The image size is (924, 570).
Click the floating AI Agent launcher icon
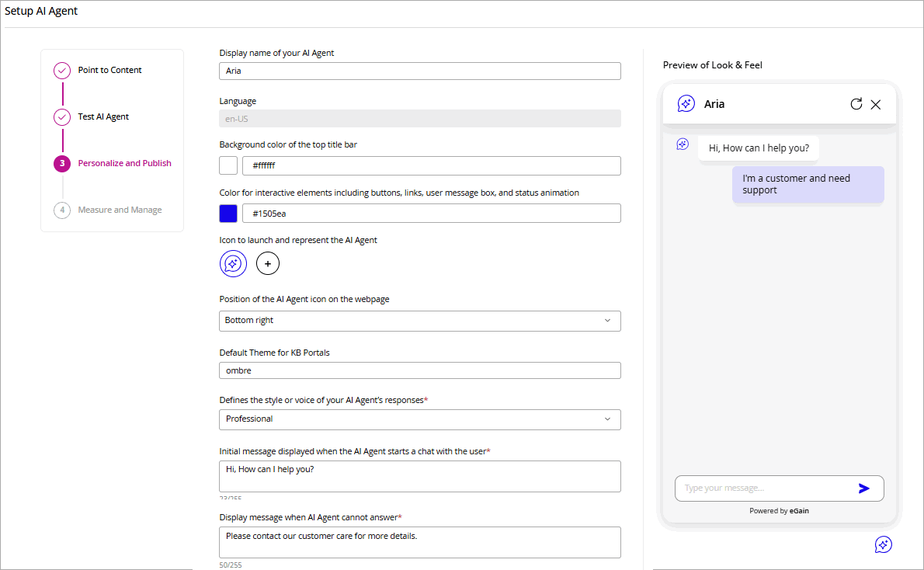point(883,544)
